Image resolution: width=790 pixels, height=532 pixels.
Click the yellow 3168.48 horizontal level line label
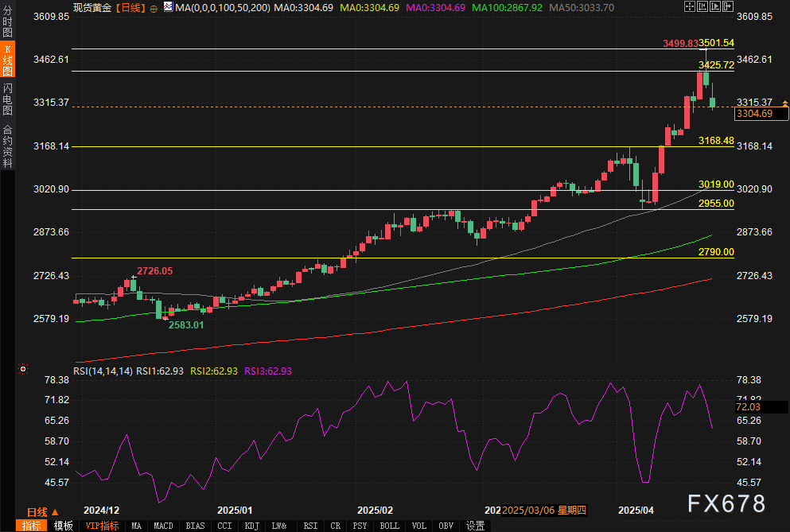(715, 141)
